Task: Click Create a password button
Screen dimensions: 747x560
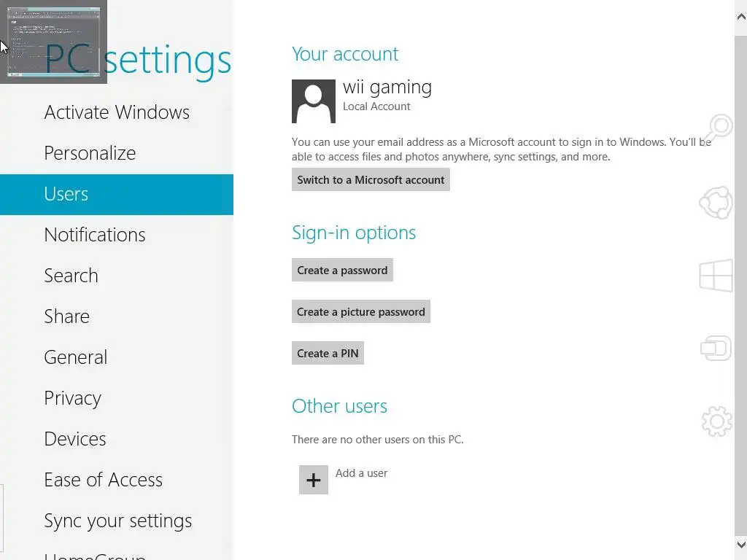Action: pos(342,270)
